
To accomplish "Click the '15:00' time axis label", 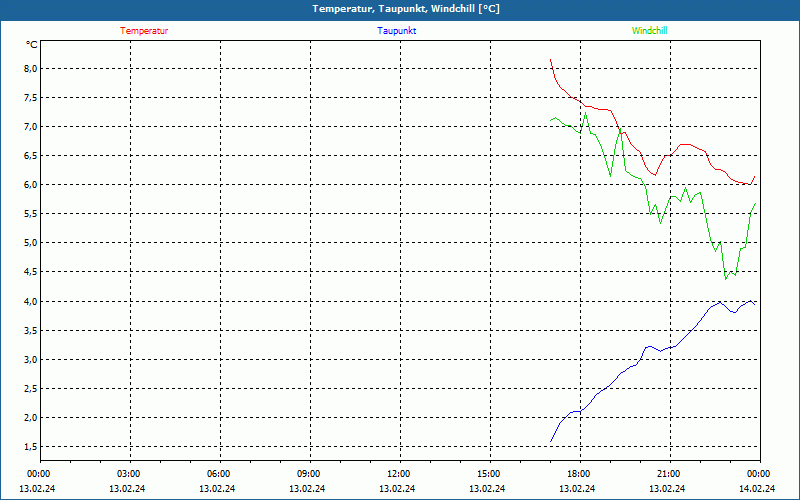I will click(x=489, y=474).
